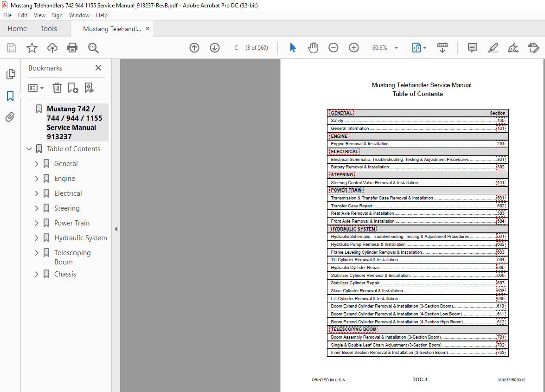This screenshot has height=392, width=545.
Task: Open the Sign menu
Action: pos(58,15)
